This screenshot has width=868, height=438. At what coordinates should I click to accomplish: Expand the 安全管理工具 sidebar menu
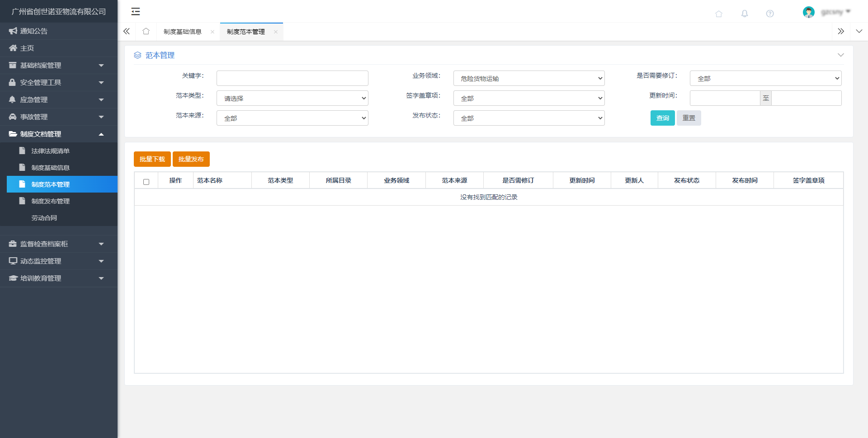pos(58,83)
